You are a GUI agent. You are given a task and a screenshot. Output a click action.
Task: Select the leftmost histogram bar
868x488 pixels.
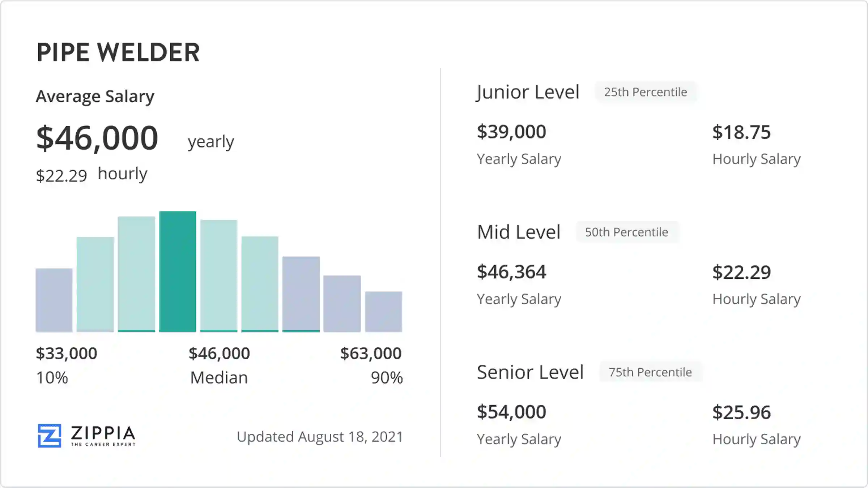pyautogui.click(x=54, y=300)
